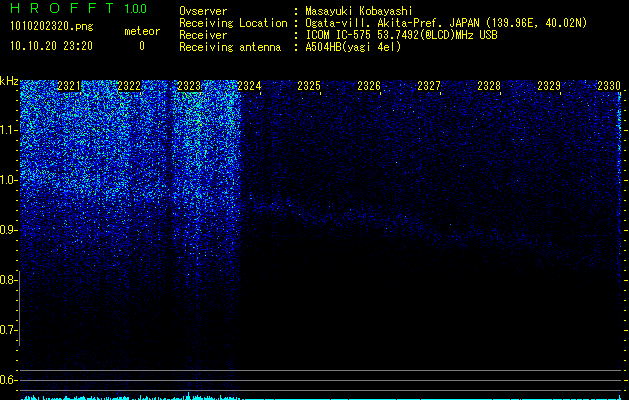Click the 2321 time marker
The image size is (629, 400).
69,86
